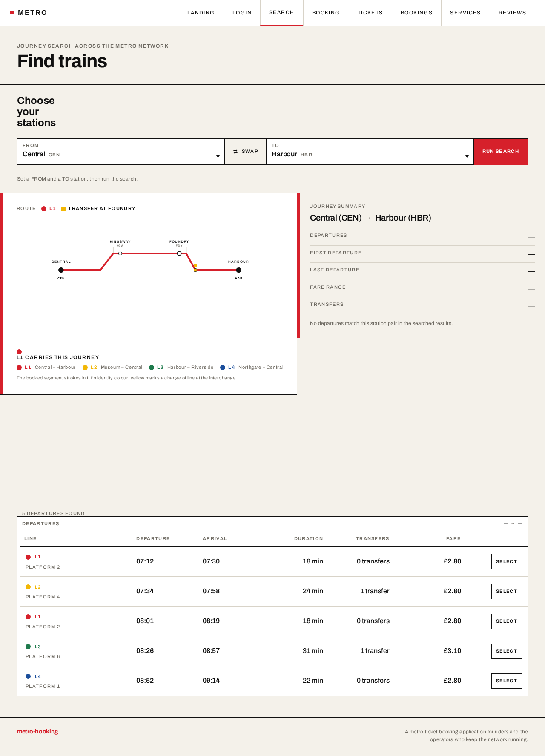The height and width of the screenshot is (756, 545).
Task: Click the '5 DEPARTURES FOUND' text
Action: coord(53,513)
